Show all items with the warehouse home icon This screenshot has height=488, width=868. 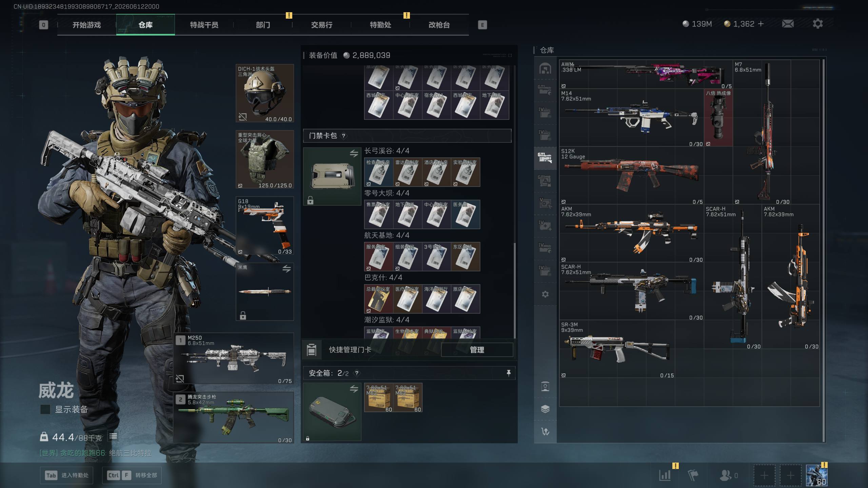tap(545, 68)
